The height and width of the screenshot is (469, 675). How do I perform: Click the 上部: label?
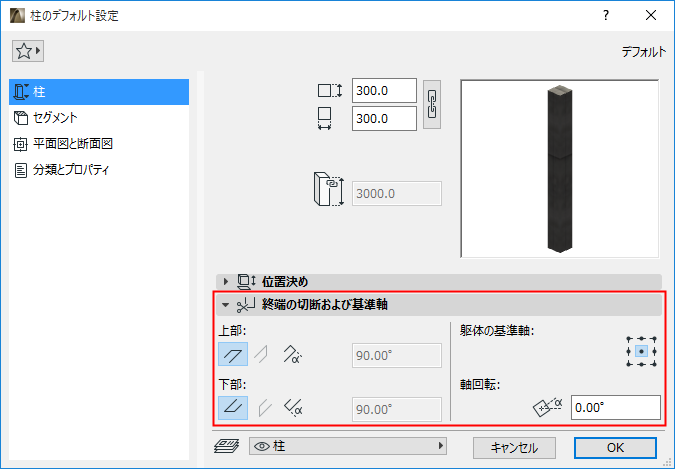coord(232,331)
